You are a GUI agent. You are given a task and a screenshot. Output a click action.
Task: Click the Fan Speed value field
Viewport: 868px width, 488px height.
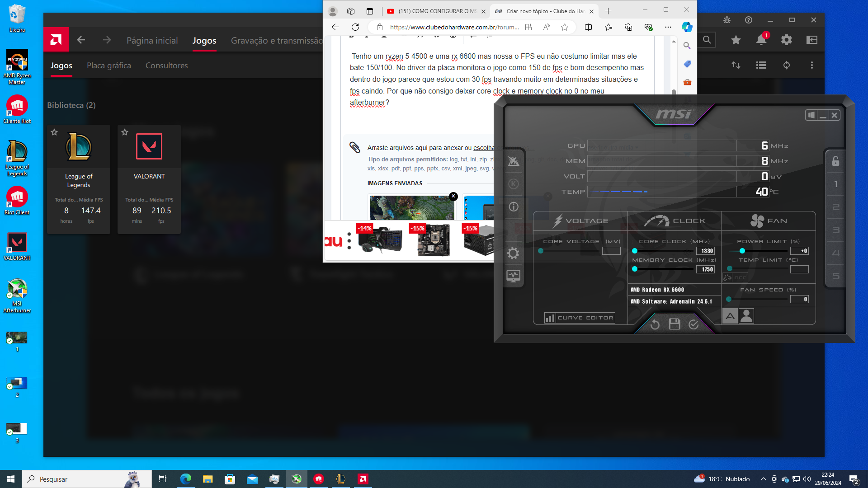coord(799,299)
